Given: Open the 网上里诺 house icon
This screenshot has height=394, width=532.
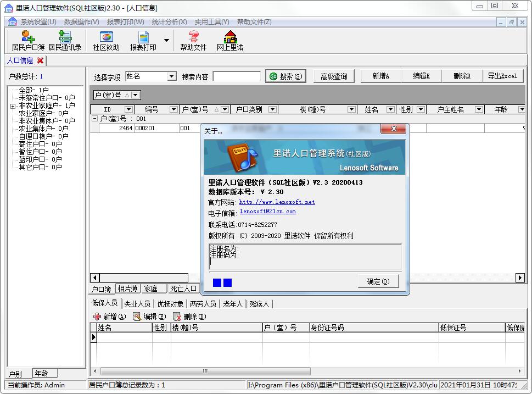Looking at the screenshot, I should click(230, 41).
